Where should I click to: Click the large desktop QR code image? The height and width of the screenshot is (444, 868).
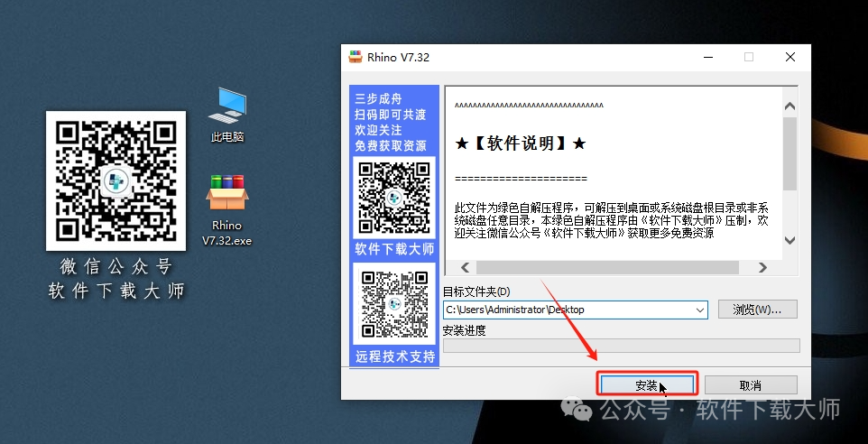115,181
